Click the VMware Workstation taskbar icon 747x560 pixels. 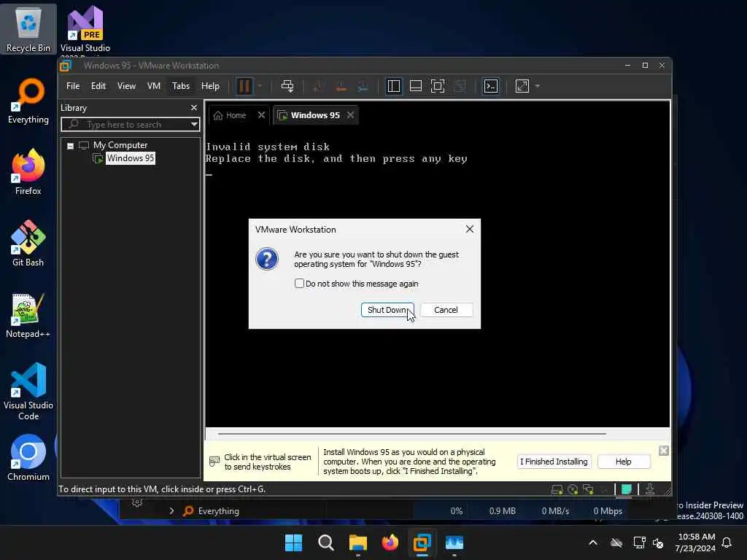(422, 542)
